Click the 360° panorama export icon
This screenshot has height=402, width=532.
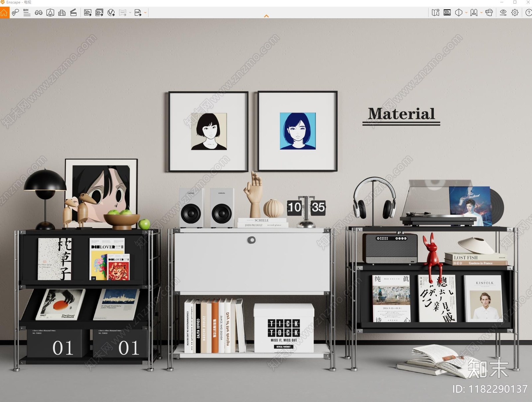[x=123, y=13]
